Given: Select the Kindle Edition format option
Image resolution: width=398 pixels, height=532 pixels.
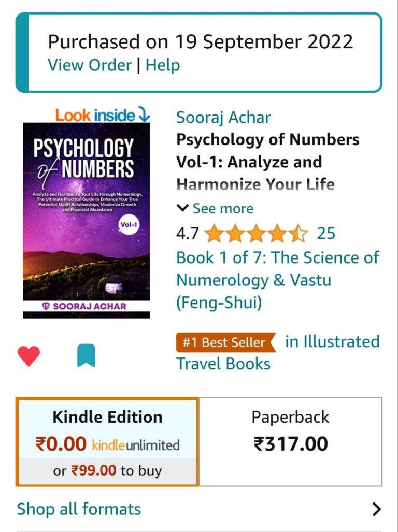Looking at the screenshot, I should pyautogui.click(x=107, y=442).
